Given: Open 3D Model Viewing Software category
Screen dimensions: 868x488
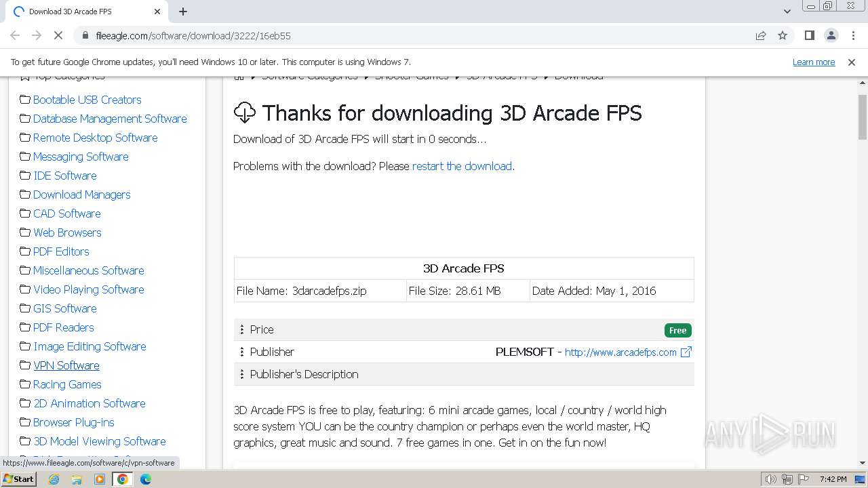Looking at the screenshot, I should pos(100,441).
